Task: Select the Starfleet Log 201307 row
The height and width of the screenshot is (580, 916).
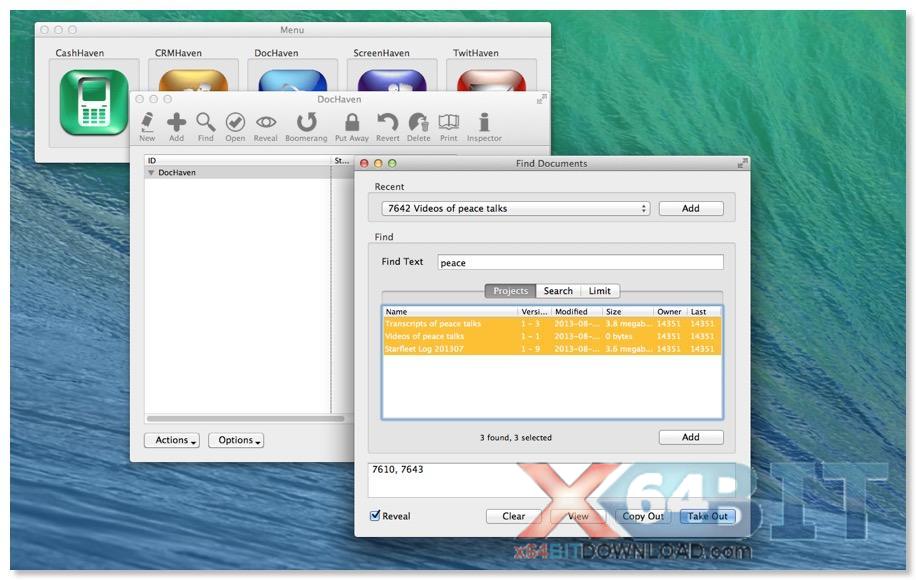Action: [552, 349]
